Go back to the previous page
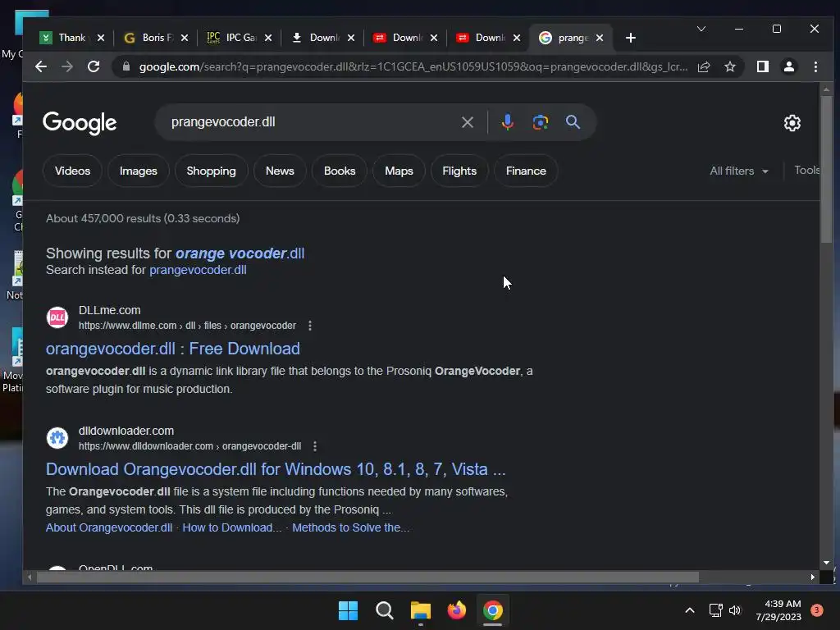This screenshot has width=840, height=630. [41, 66]
